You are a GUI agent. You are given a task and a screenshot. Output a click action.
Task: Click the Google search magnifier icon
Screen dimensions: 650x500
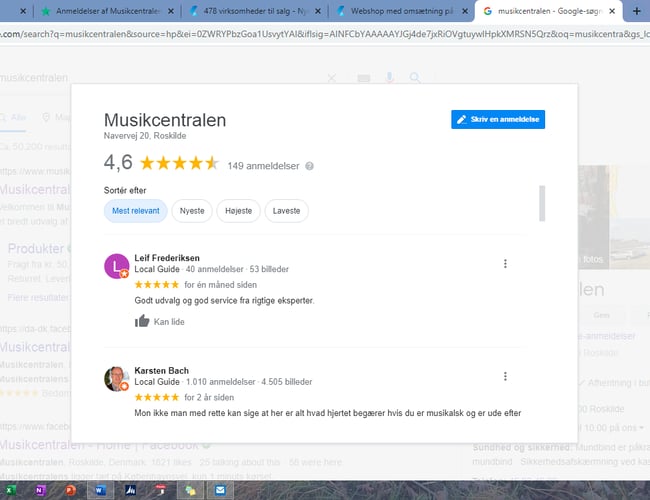pyautogui.click(x=415, y=78)
